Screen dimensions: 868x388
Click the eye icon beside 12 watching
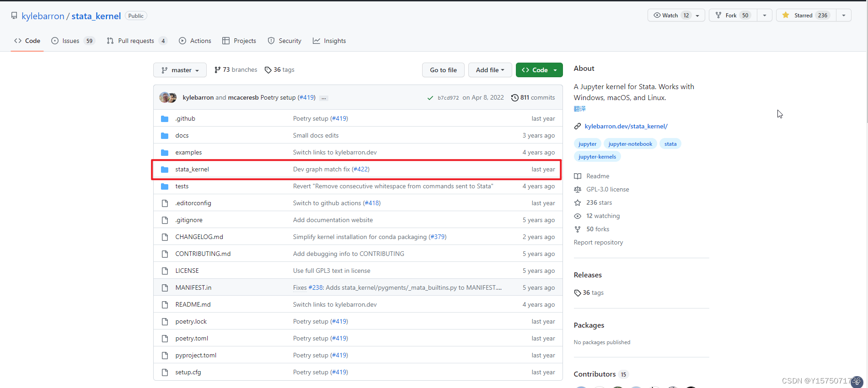[x=578, y=216]
